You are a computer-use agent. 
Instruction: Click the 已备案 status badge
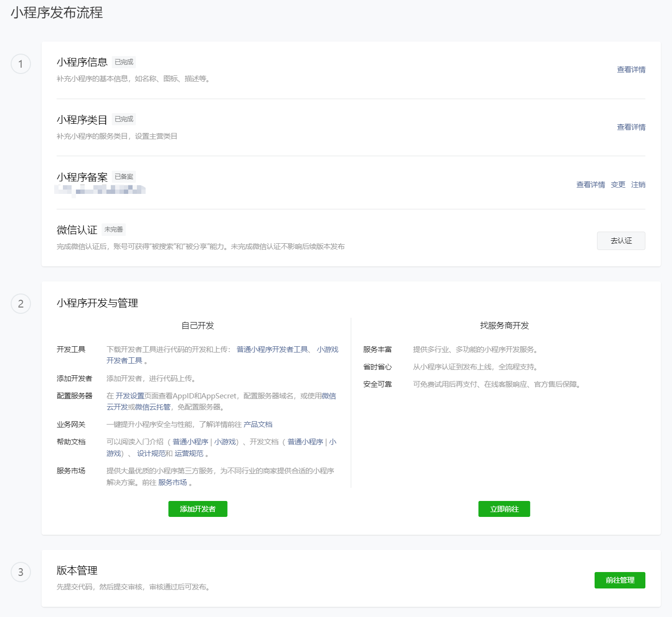[124, 176]
